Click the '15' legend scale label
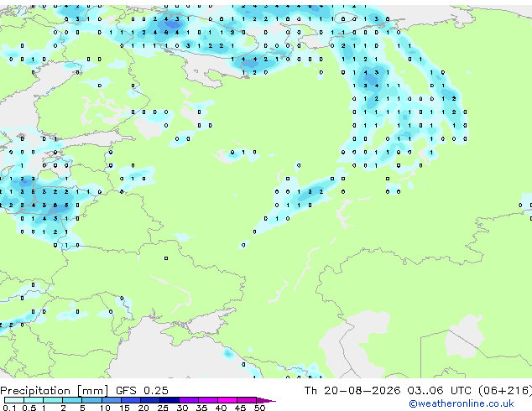This screenshot has width=532, height=411. 124,408
